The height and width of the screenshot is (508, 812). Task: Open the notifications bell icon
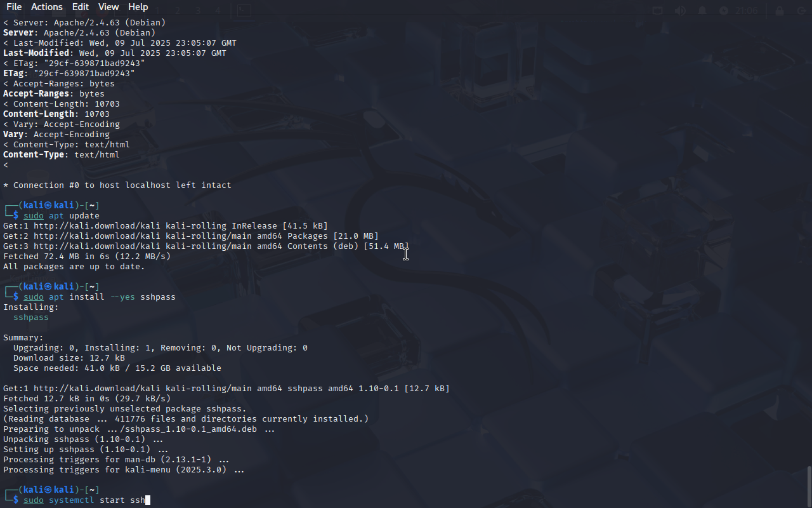click(x=702, y=11)
